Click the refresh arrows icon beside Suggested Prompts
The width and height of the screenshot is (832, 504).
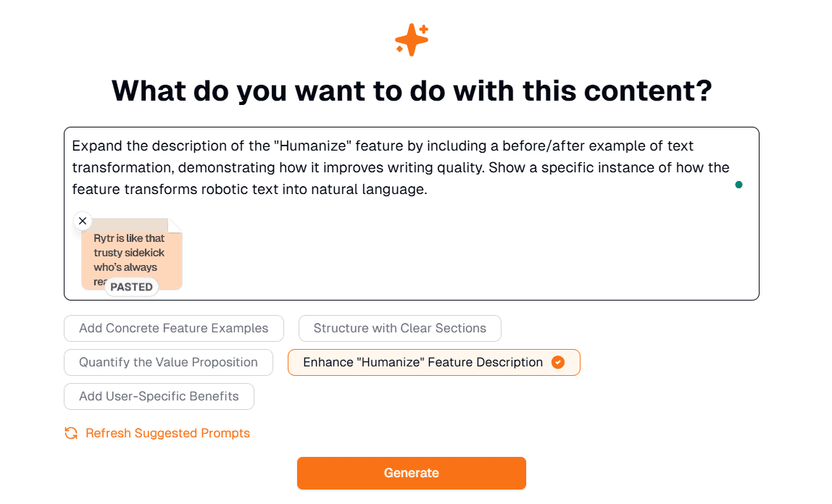pyautogui.click(x=71, y=433)
